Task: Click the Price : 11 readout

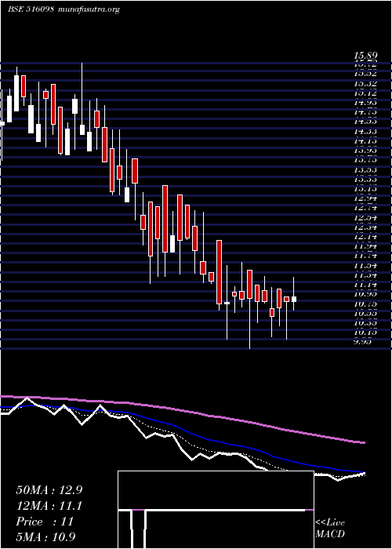Action: [x=45, y=522]
